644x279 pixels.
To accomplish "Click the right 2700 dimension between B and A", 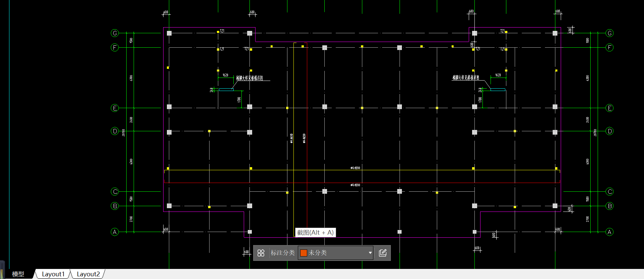I will pos(587,219).
